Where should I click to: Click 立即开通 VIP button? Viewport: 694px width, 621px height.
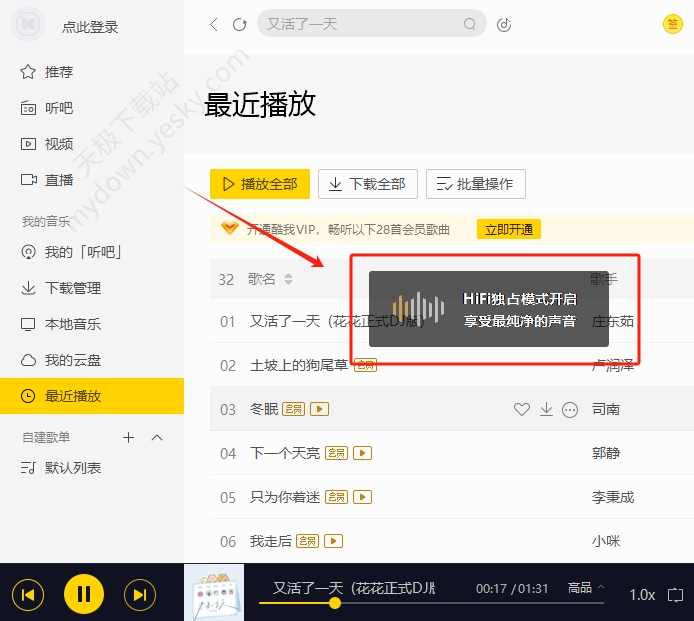tap(509, 229)
